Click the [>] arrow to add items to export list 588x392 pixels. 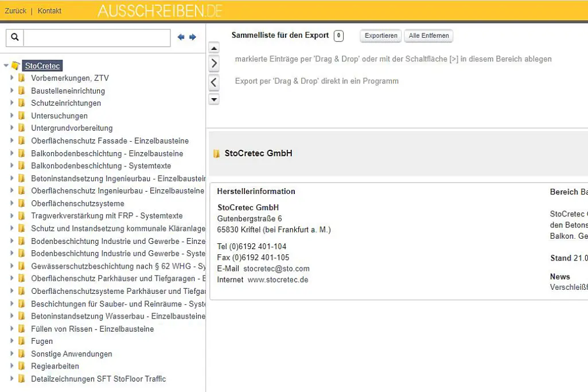click(213, 63)
